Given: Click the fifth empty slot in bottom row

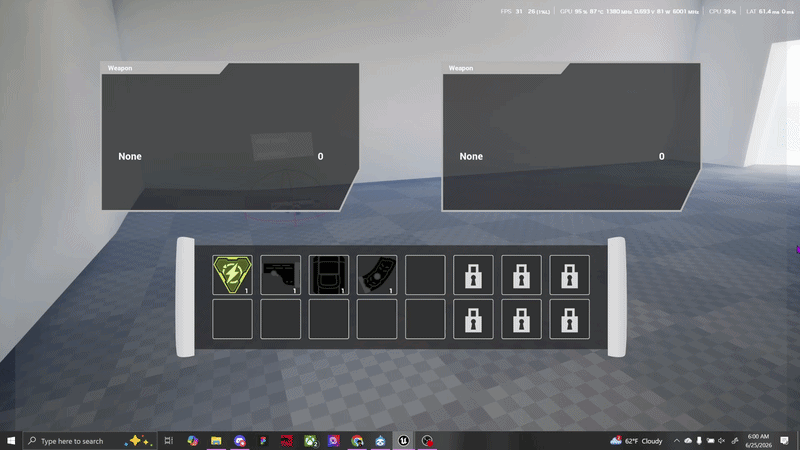Looking at the screenshot, I should click(x=425, y=319).
